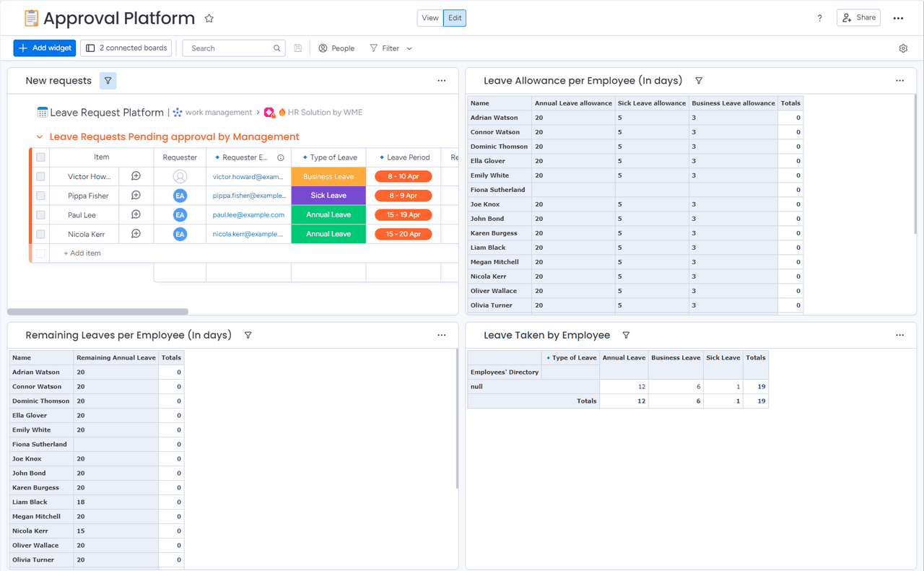Viewport: 924px width, 571px height.
Task: Click the 8 - 10 Apr leave period
Action: (403, 176)
